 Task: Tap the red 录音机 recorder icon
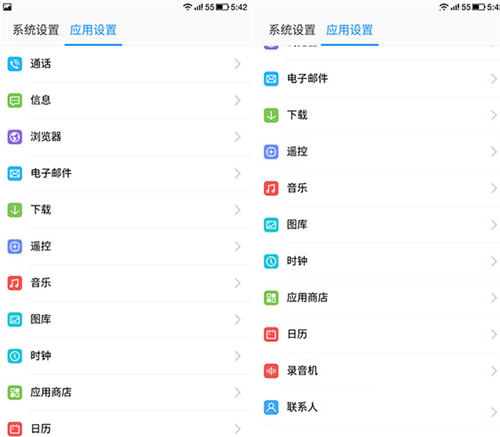pyautogui.click(x=271, y=371)
